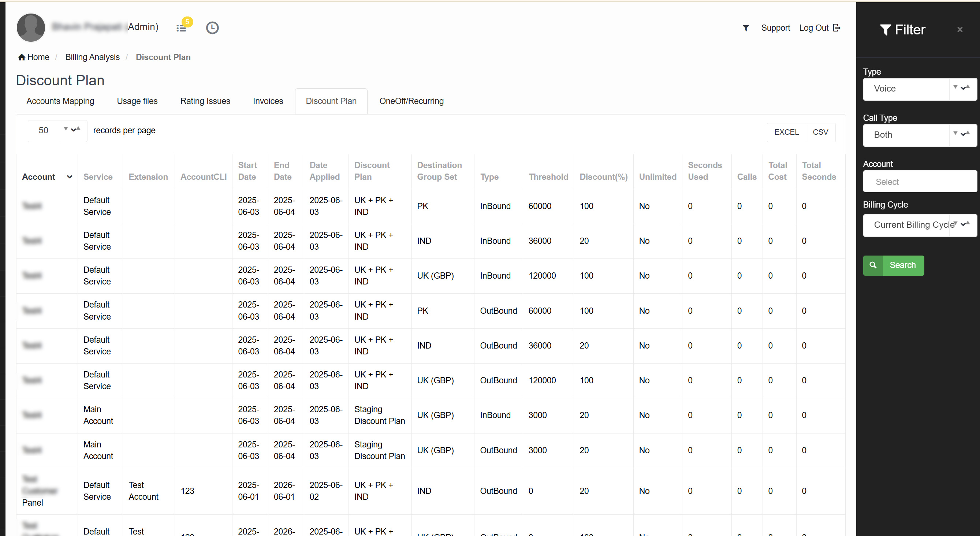Click the magnifier icon on Search button
Image resolution: width=980 pixels, height=536 pixels.
[873, 265]
